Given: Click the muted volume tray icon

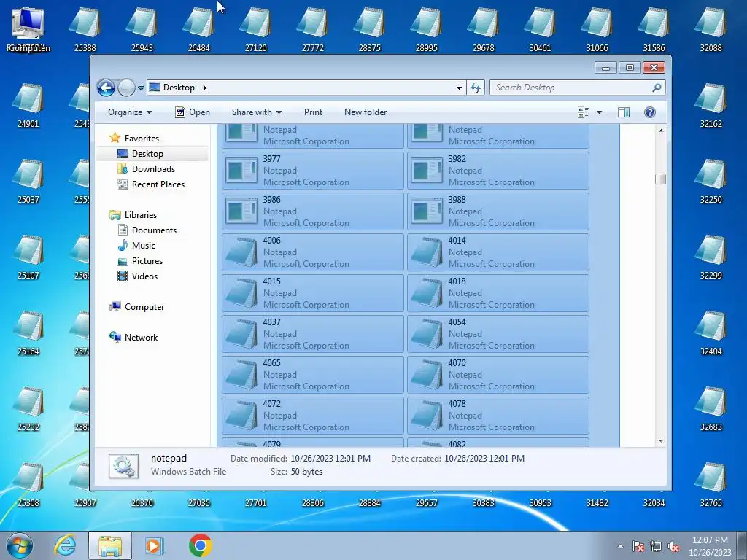Looking at the screenshot, I should [673, 546].
